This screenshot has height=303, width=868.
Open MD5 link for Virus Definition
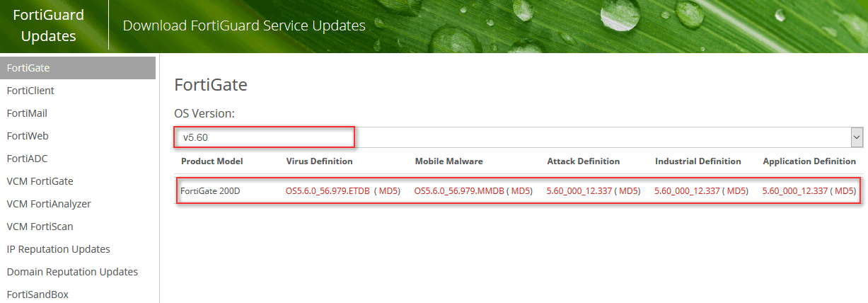pos(388,191)
